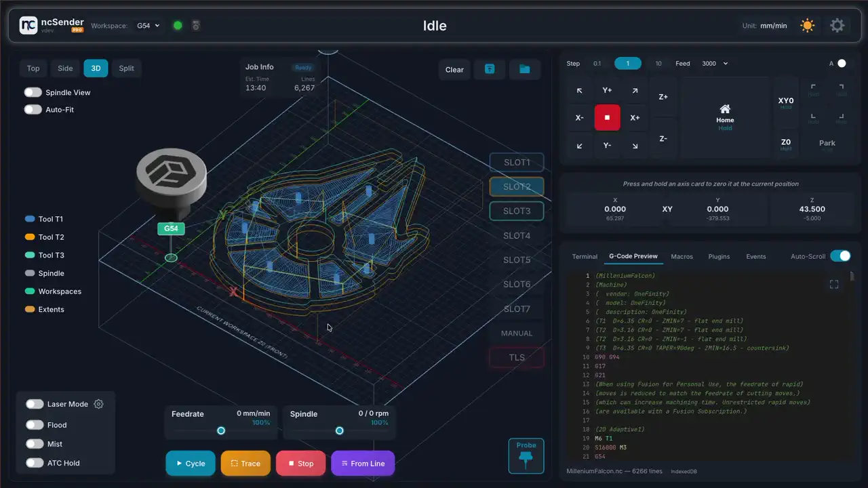Open the Feed 3000 dropdown

[715, 63]
